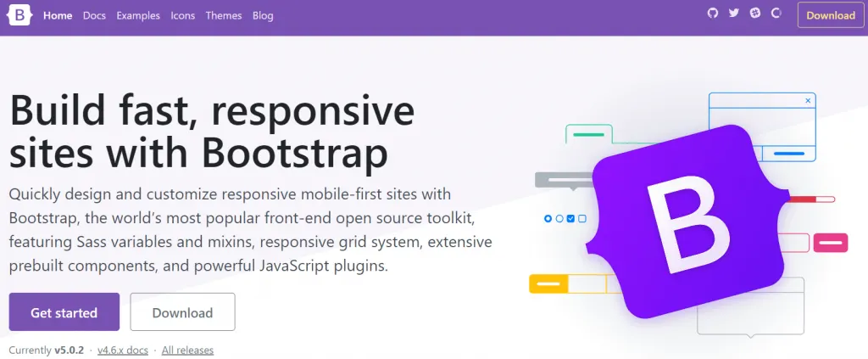Open the Examples nav item
The image size is (868, 359).
[x=138, y=15]
